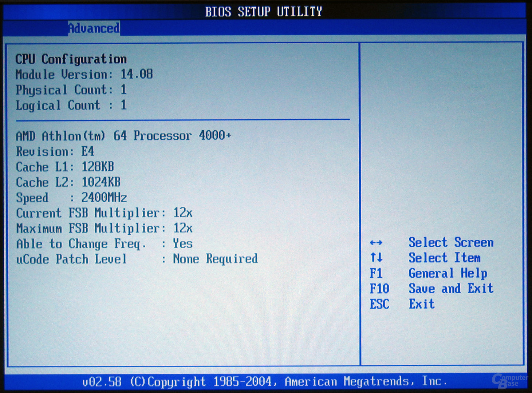Image resolution: width=532 pixels, height=393 pixels.
Task: Click the Select Item help text
Action: point(445,258)
